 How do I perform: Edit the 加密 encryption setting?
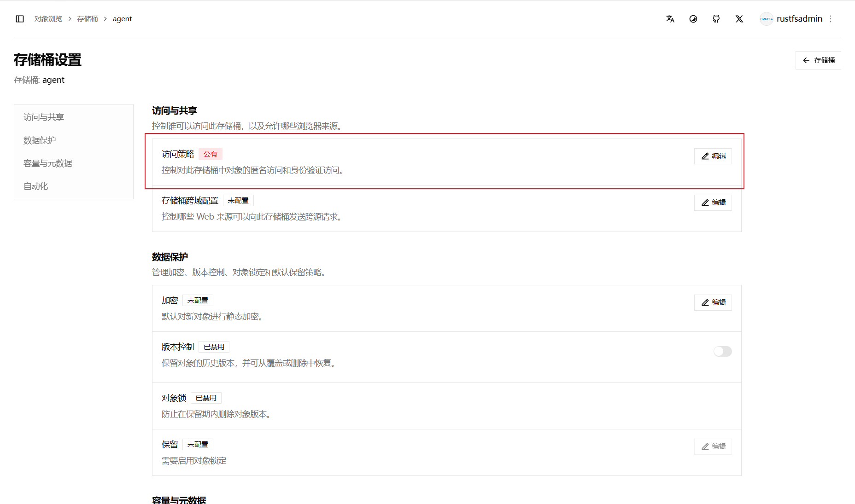pos(713,302)
